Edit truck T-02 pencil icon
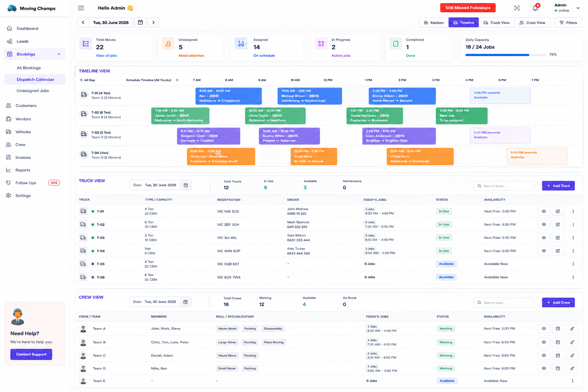588x392 pixels. 558,225
